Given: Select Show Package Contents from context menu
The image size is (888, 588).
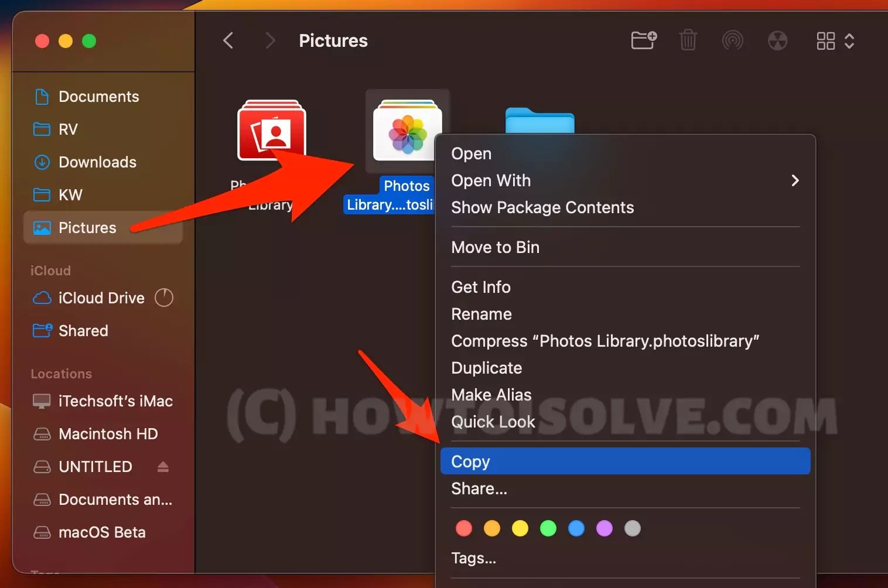Looking at the screenshot, I should (542, 207).
